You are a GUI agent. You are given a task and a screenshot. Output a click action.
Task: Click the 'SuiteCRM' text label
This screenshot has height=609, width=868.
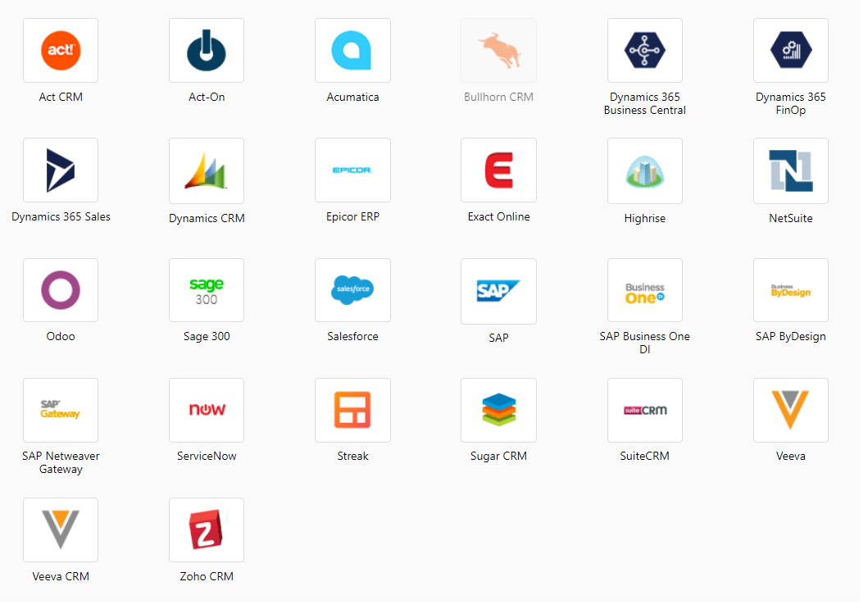coord(645,456)
